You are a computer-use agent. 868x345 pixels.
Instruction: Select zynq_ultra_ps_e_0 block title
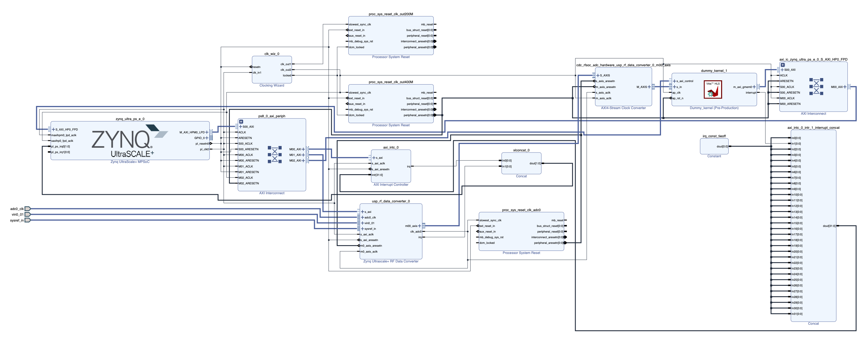pos(130,119)
